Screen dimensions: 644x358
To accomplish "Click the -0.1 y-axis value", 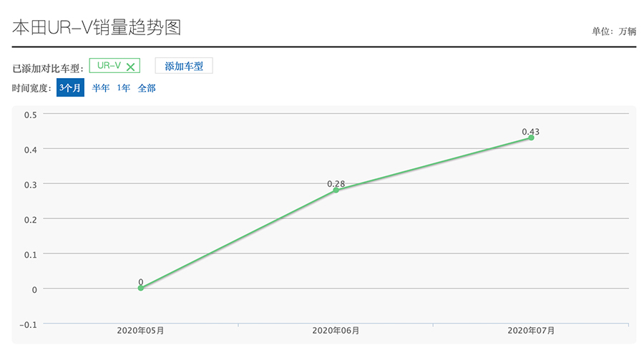I will [29, 325].
